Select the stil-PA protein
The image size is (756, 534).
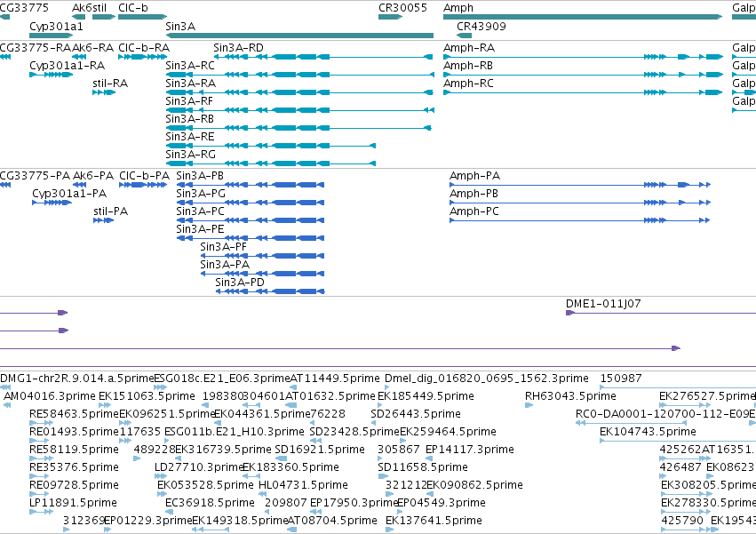[x=104, y=220]
